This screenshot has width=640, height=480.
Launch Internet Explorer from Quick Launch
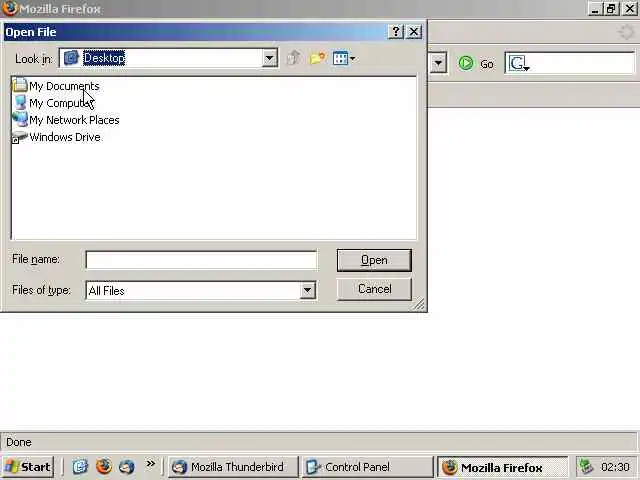point(80,466)
